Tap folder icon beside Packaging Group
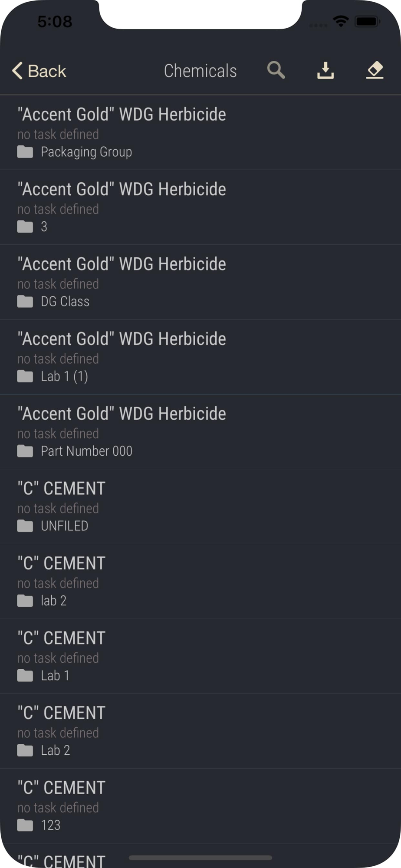Screen dimensions: 401x868 tap(25, 152)
